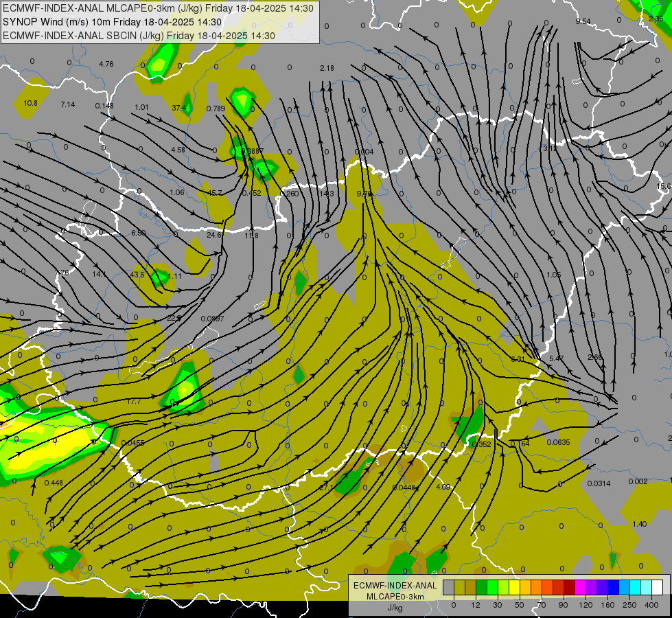Image resolution: width=672 pixels, height=618 pixels.
Task: Click the legend tick value '12'
Action: click(x=476, y=605)
